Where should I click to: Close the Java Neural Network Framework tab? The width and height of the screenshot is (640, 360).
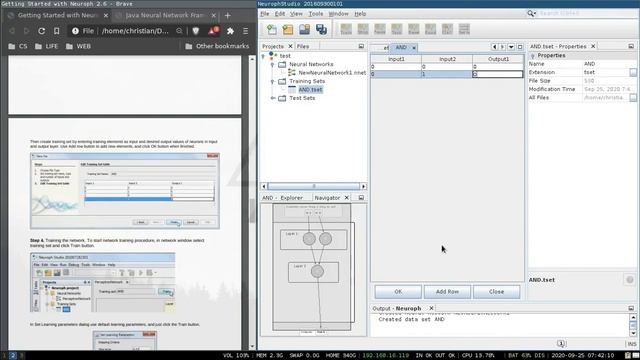click(x=213, y=16)
